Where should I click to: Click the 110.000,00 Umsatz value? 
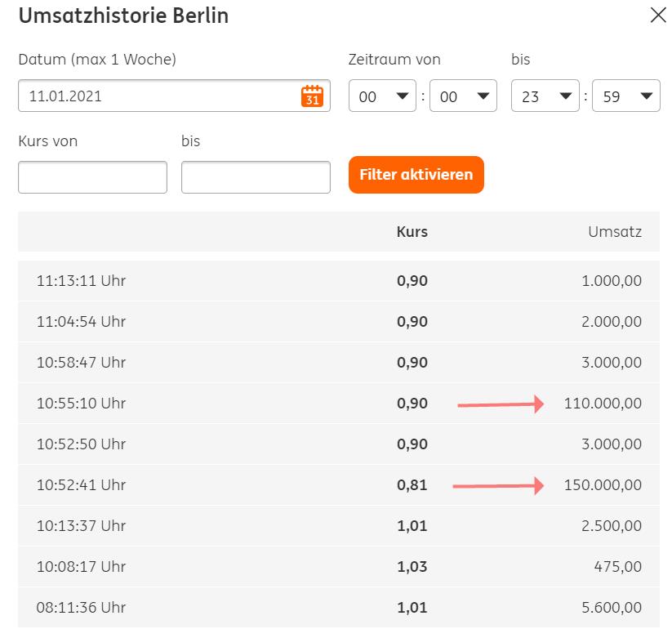[603, 404]
